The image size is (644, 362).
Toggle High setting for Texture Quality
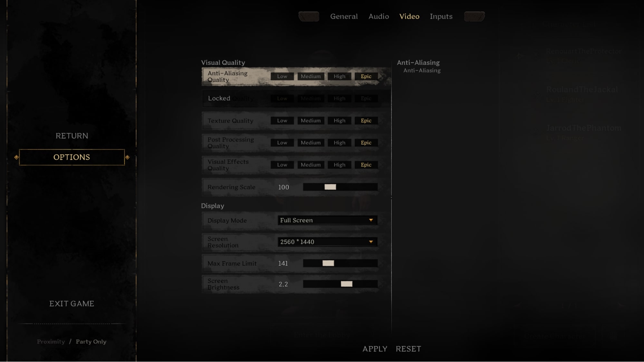(339, 120)
